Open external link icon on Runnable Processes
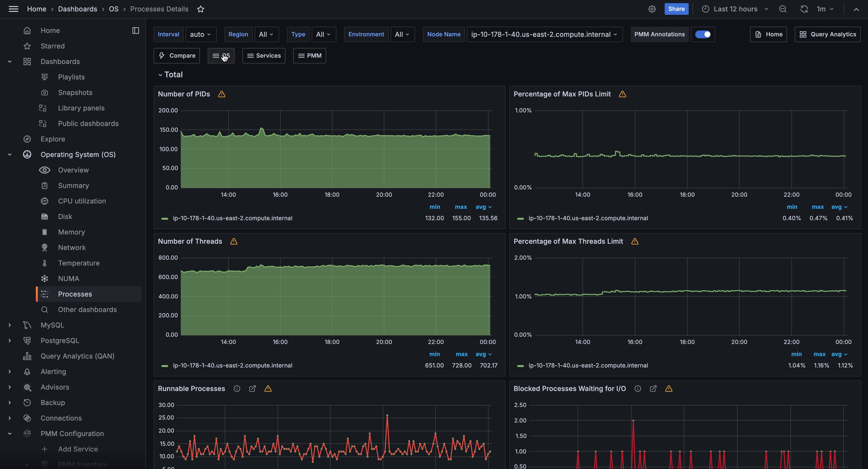The width and height of the screenshot is (868, 469). click(252, 389)
